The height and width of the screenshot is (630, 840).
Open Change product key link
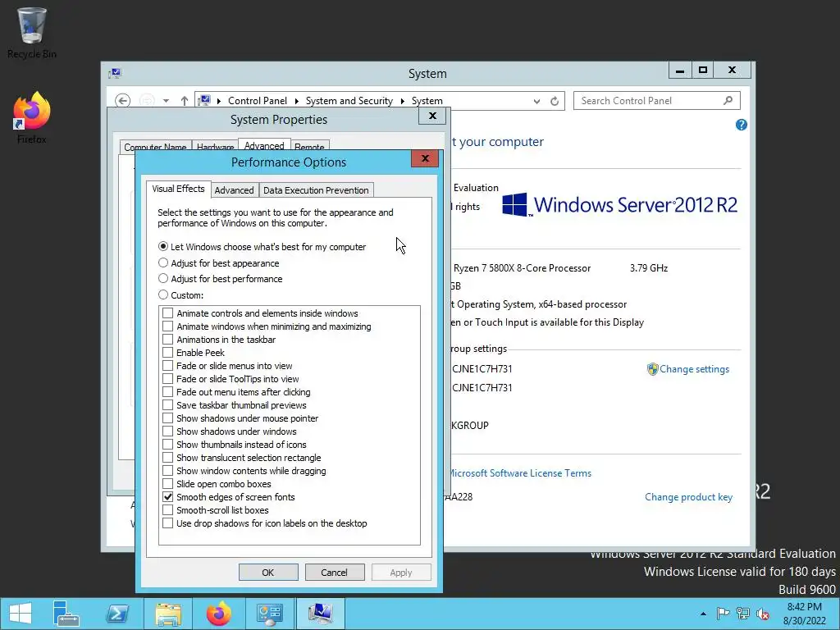tap(688, 497)
